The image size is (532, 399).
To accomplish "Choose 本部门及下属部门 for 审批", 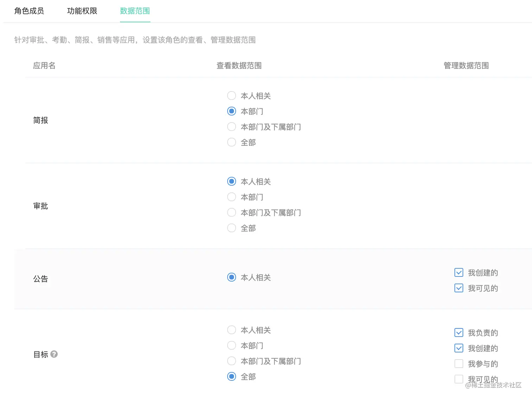I will pyautogui.click(x=232, y=213).
